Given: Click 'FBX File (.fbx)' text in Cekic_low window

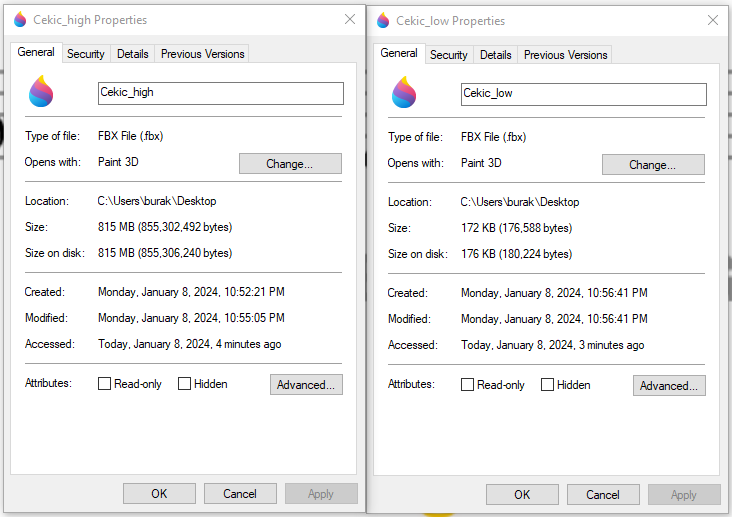Looking at the screenshot, I should 493,137.
